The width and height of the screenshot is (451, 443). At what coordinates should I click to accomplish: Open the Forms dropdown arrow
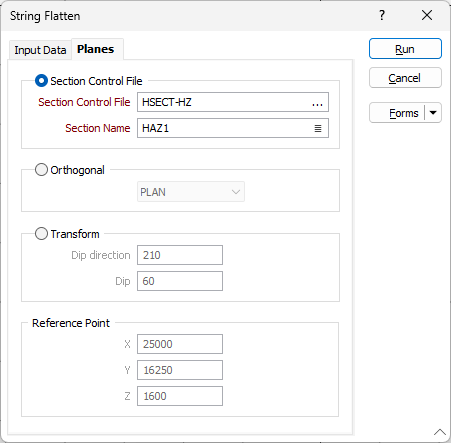pos(433,113)
